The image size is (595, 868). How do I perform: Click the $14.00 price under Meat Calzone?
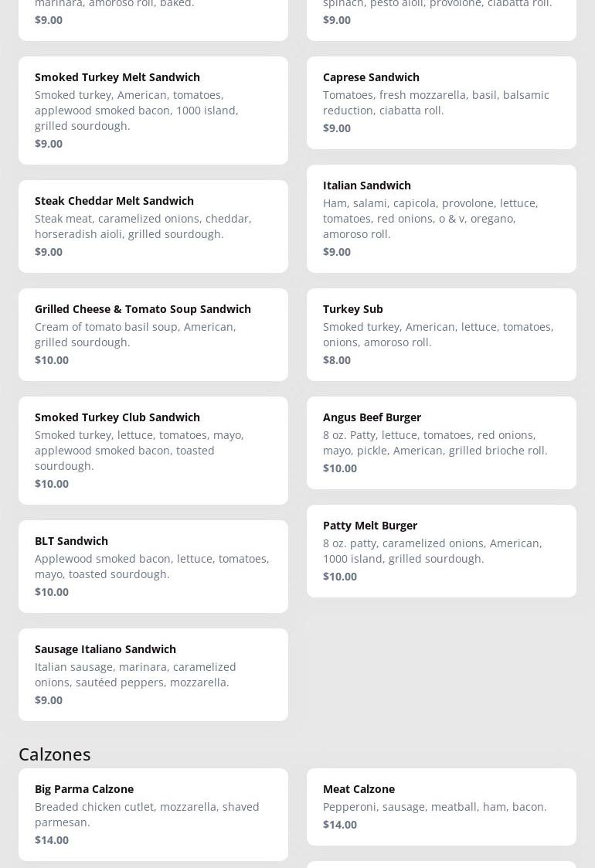(x=340, y=825)
